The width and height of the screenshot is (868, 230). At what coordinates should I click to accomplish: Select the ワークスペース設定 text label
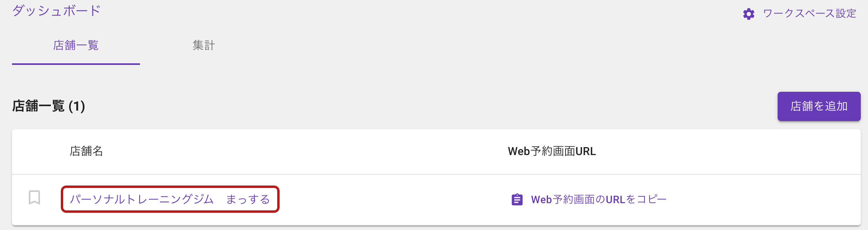point(810,14)
